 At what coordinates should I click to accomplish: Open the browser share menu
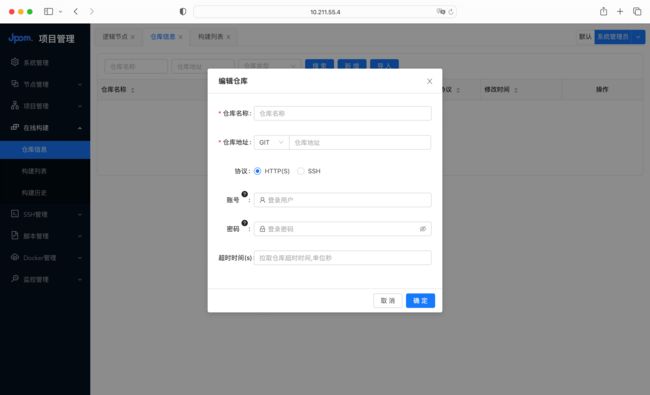click(x=604, y=12)
